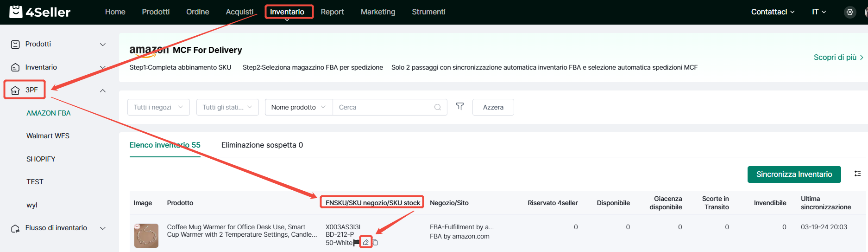Open the Tutti gli stati dropdown
The width and height of the screenshot is (868, 252).
click(227, 107)
